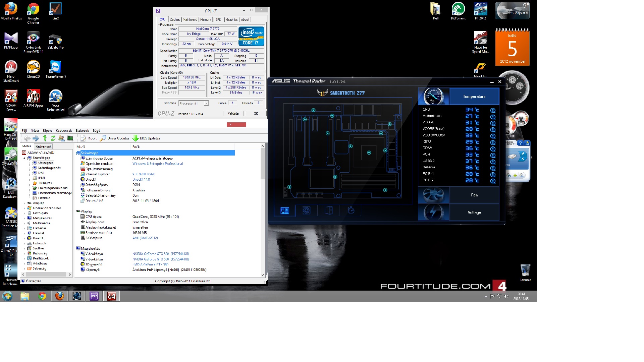Open the AIDA64 monitor graph toolbar icon
The width and height of the screenshot is (644, 362).
70,138
